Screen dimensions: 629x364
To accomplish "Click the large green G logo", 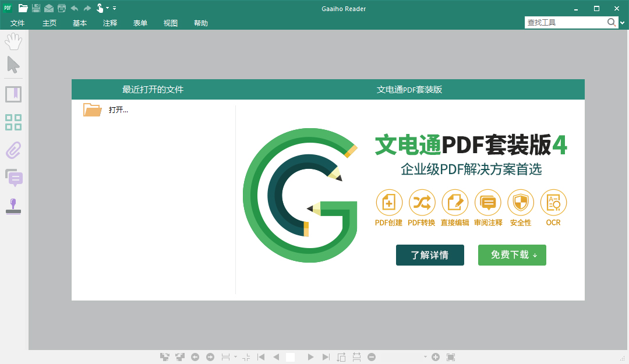I will (x=300, y=196).
